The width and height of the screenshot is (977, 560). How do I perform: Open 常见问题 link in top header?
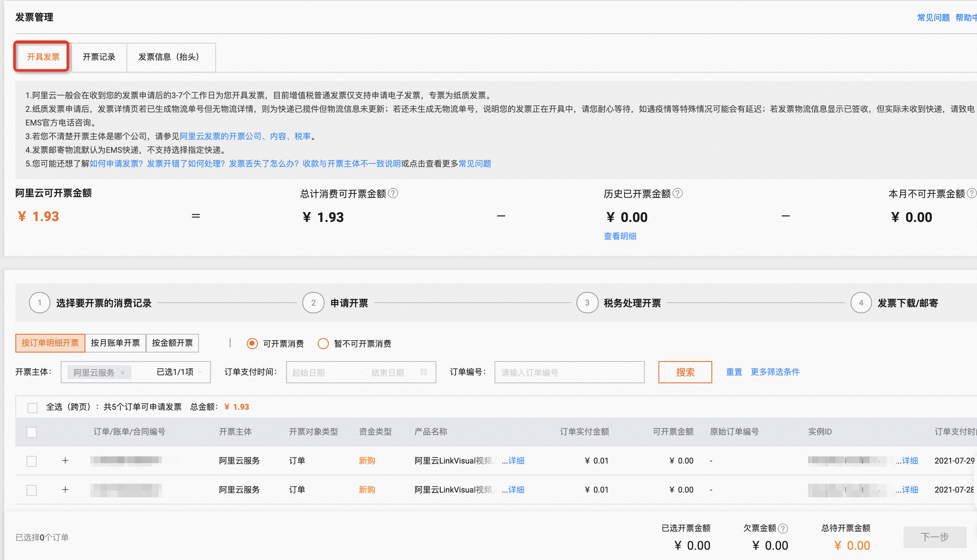pos(933,17)
